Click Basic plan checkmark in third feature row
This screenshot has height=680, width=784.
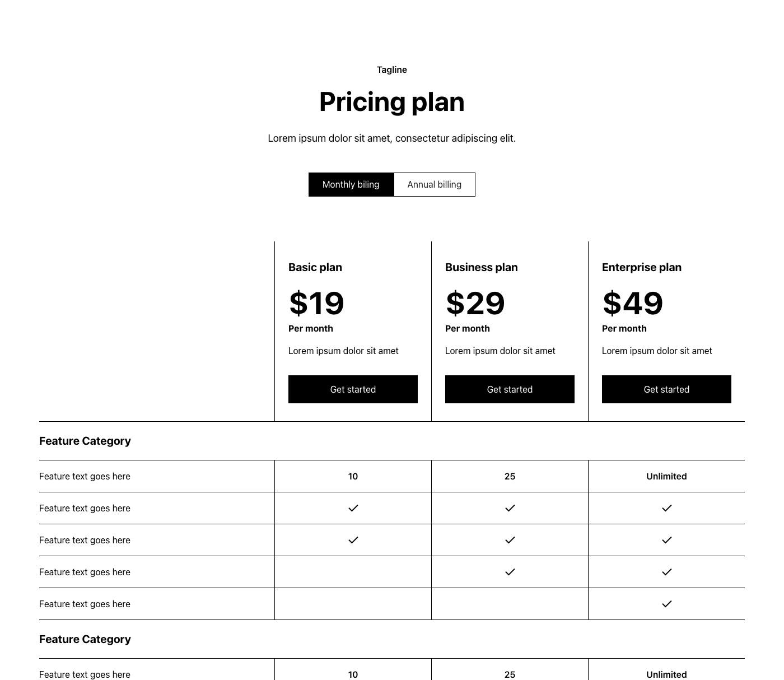pos(353,540)
